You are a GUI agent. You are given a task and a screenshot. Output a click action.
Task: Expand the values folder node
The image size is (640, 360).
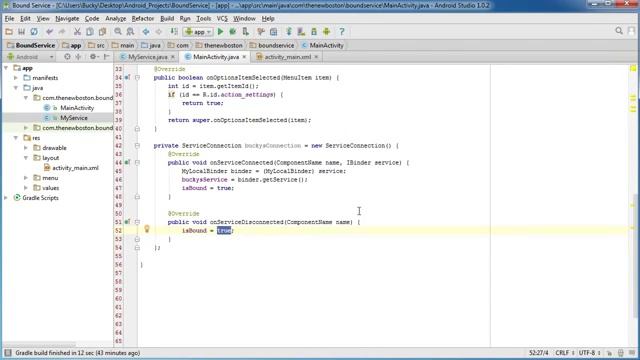tap(26, 188)
